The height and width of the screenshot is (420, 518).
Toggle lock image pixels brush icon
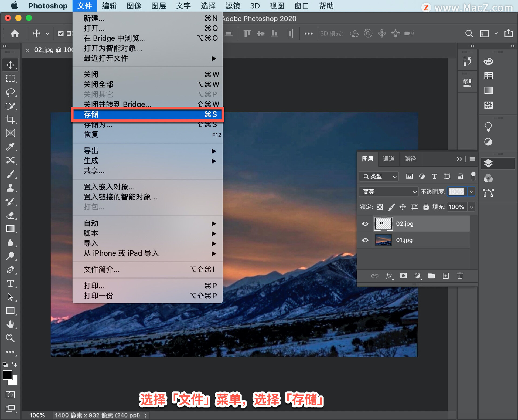(391, 207)
